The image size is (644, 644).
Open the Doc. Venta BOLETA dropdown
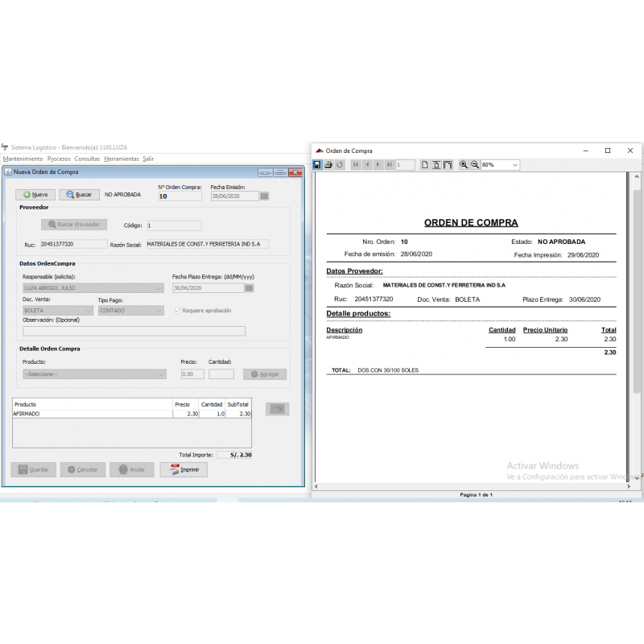88,311
